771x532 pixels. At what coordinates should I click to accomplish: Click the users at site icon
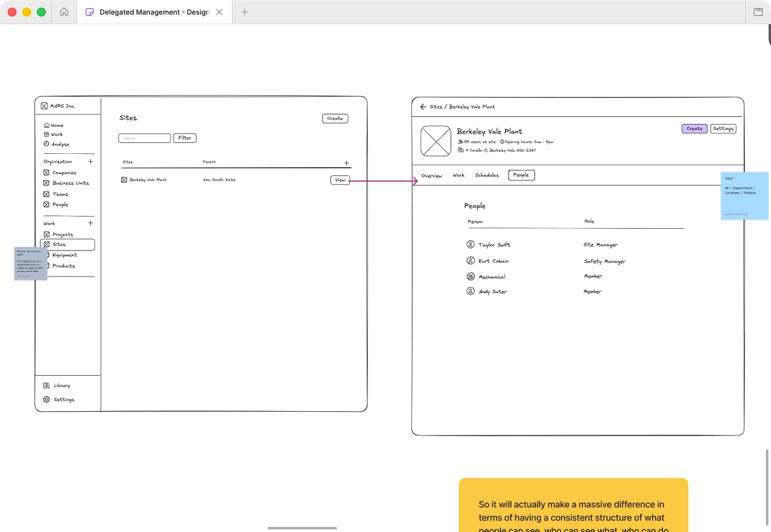(x=461, y=142)
